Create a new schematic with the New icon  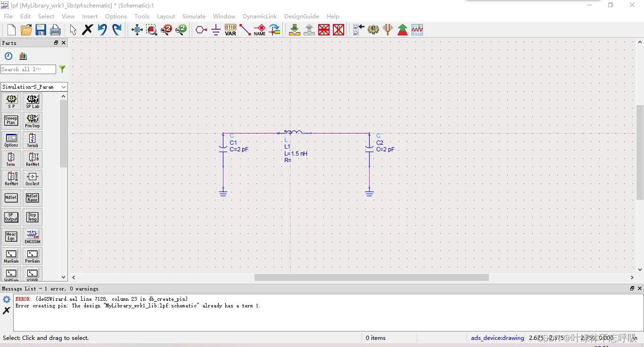coord(11,30)
